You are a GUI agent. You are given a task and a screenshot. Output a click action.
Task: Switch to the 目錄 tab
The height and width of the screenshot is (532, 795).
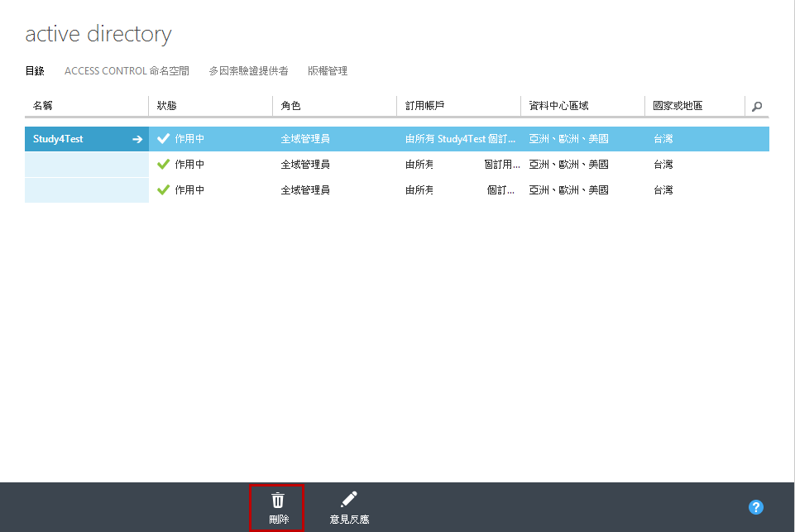click(x=35, y=71)
